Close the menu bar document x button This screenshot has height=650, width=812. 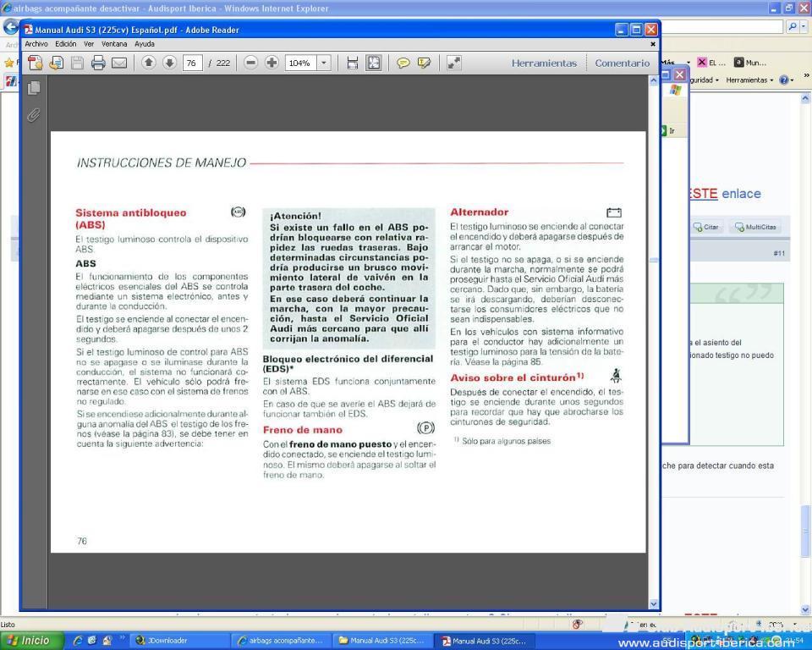pyautogui.click(x=652, y=44)
